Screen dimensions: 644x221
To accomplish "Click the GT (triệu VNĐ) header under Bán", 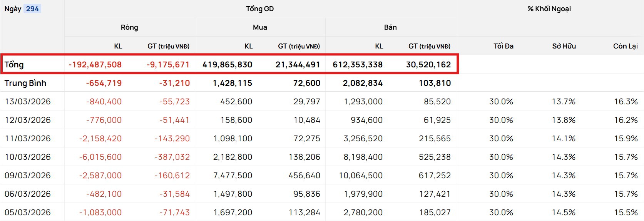I will click(x=429, y=46).
